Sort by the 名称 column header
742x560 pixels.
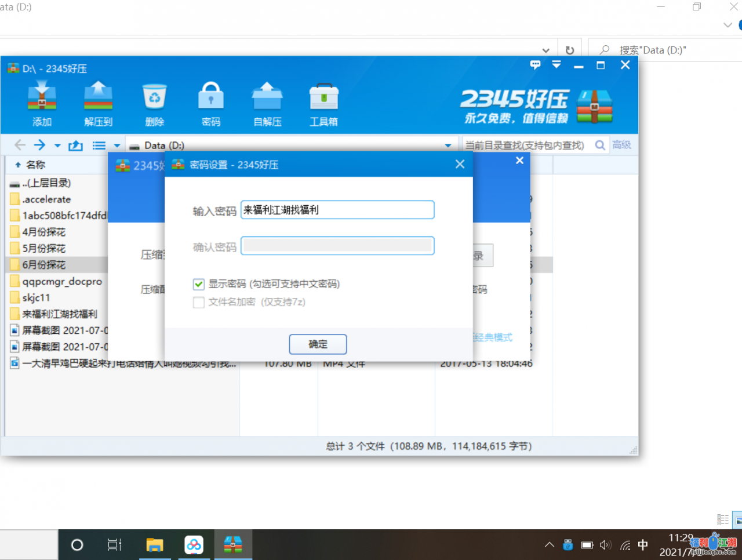click(x=35, y=165)
